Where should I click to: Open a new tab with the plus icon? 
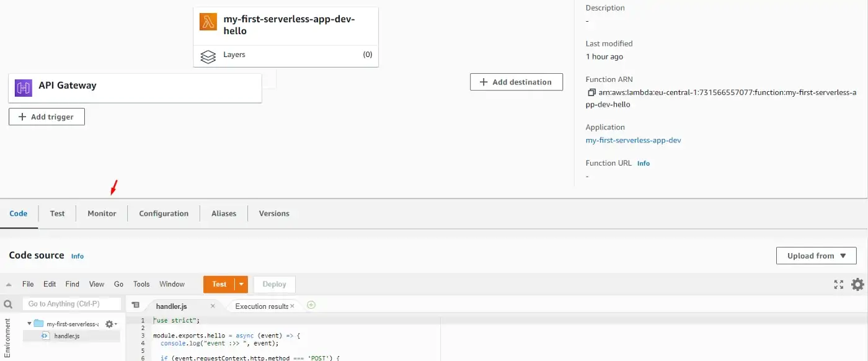pos(311,305)
